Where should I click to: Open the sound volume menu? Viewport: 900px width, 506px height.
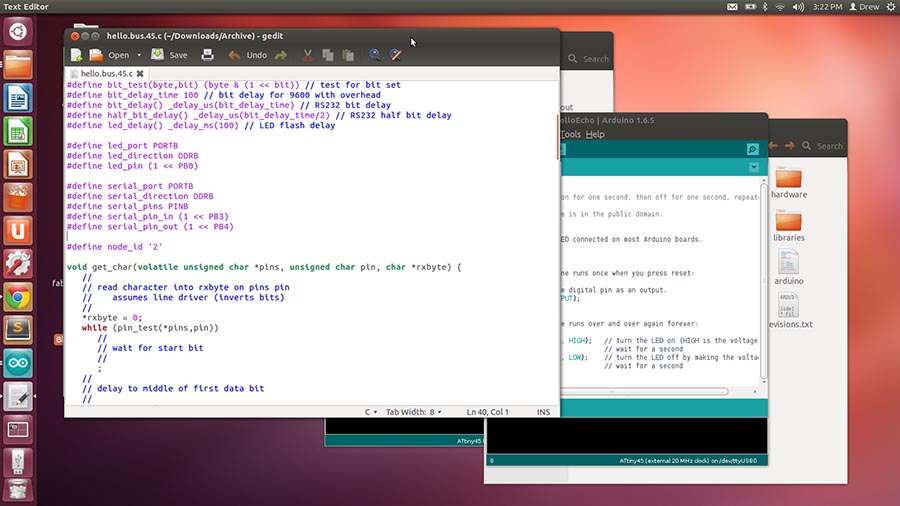point(798,7)
